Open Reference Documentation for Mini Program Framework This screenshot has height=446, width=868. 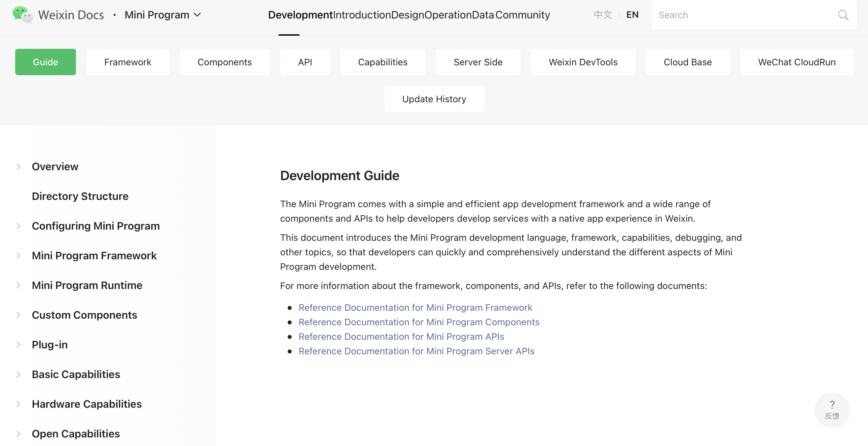[415, 307]
